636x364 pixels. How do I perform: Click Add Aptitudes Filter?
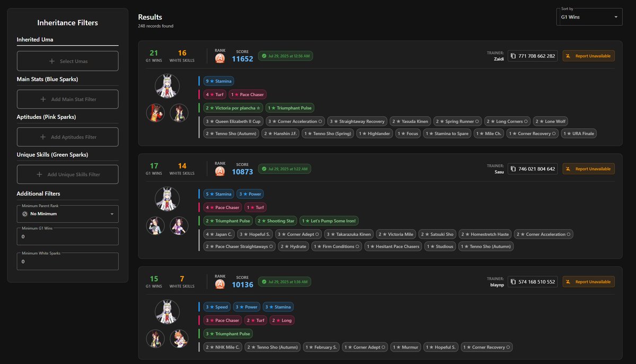point(67,137)
